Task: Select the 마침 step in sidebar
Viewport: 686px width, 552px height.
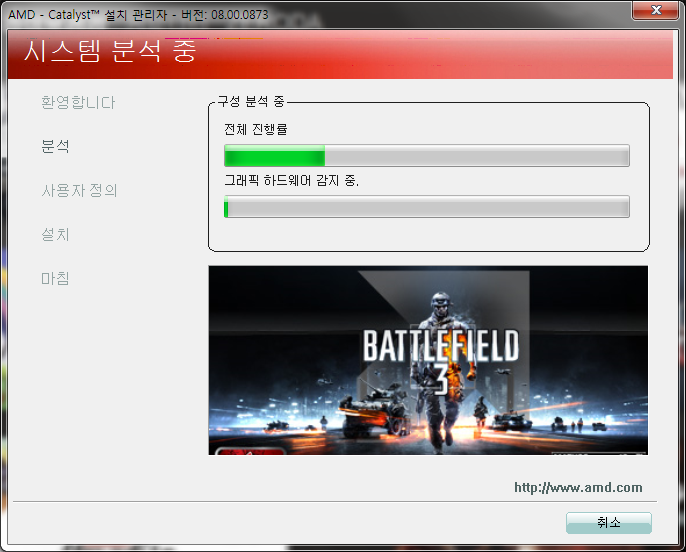Action: (55, 278)
